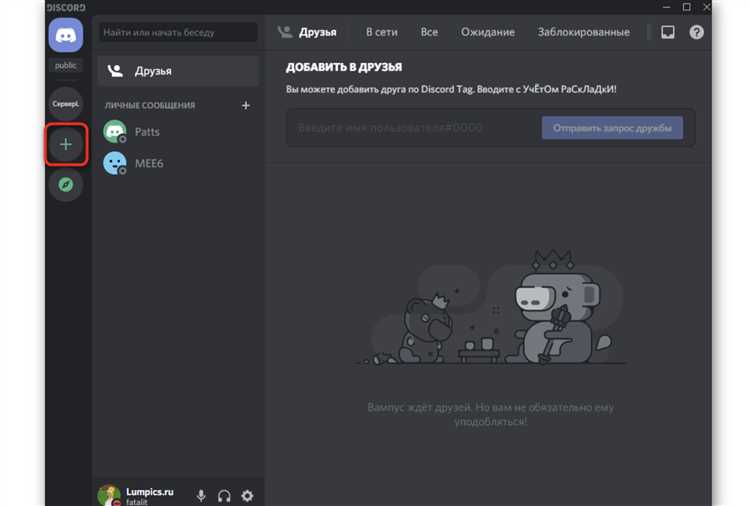Image resolution: width=750 pixels, height=506 pixels.
Task: Click Patts avatar
Action: point(115,132)
